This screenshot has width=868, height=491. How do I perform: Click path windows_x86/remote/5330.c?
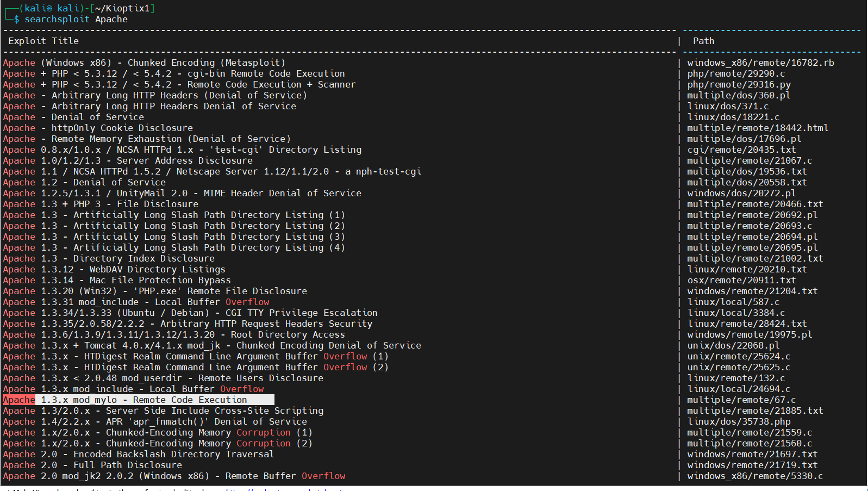(755, 476)
